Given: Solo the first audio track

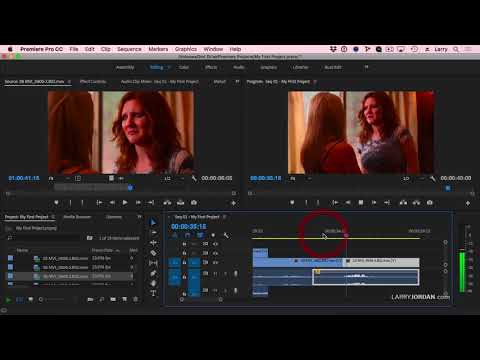Looking at the screenshot, I should click(225, 273).
